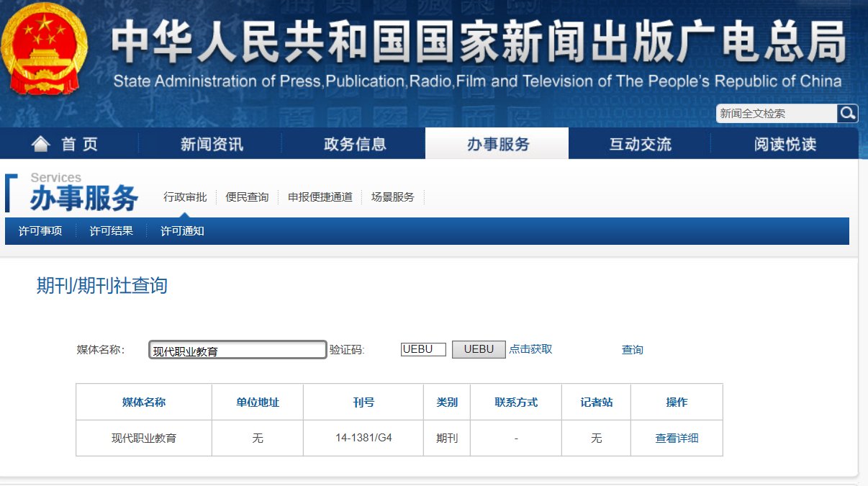Image resolution: width=868 pixels, height=486 pixels.
Task: Click the 媒体名称 input field
Action: 238,349
